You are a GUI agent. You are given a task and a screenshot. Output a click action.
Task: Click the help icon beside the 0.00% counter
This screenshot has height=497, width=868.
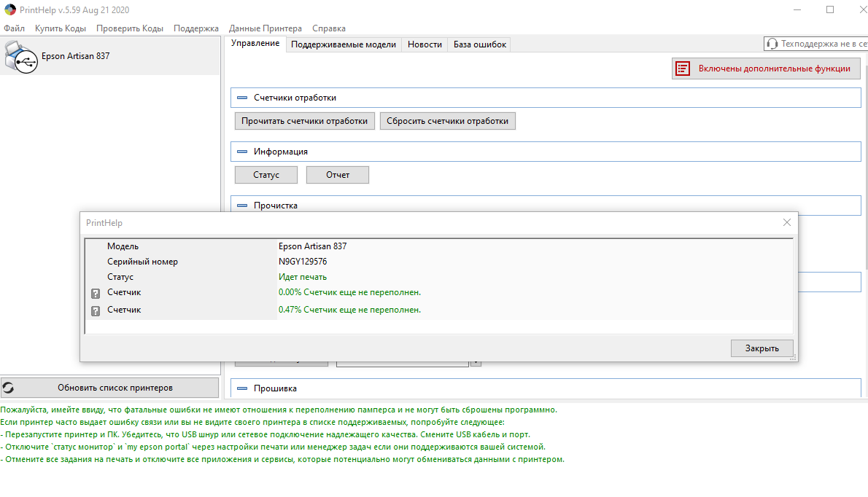click(x=95, y=294)
